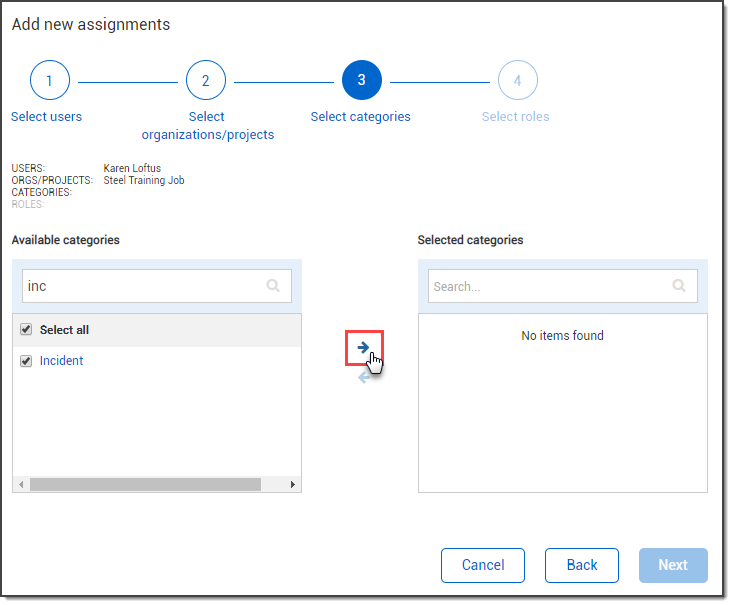Click the right arrow to add selected categories

[364, 347]
